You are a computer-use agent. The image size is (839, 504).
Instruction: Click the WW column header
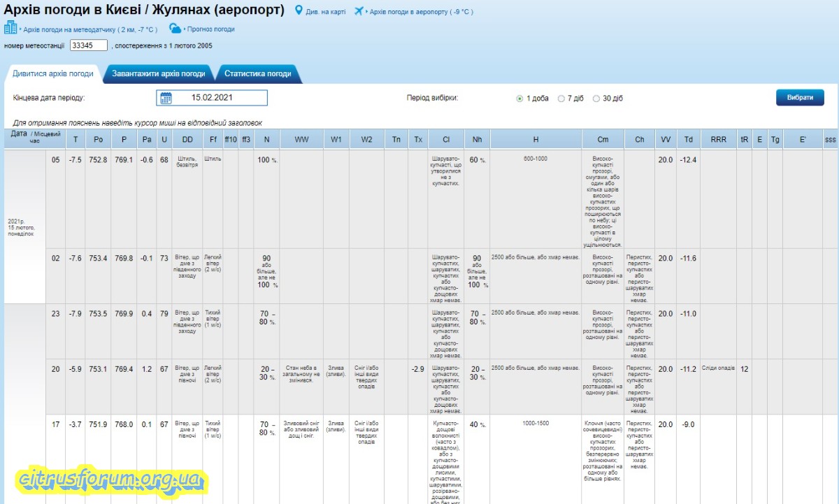301,140
